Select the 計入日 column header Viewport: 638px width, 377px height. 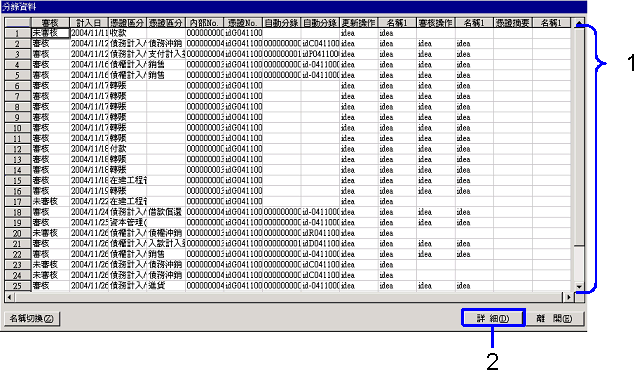[89, 23]
